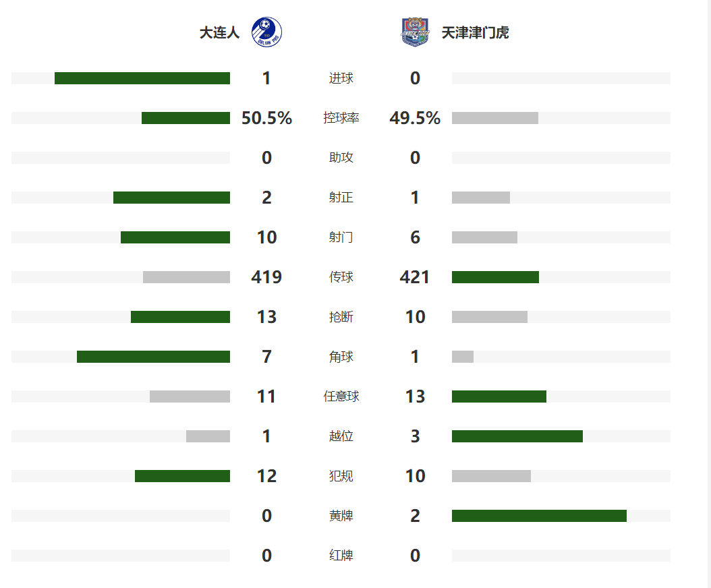Select the 控球率 stat label

pyautogui.click(x=341, y=118)
